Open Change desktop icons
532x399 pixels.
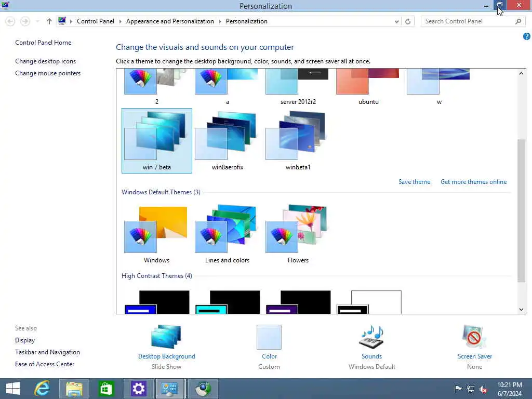[46, 61]
